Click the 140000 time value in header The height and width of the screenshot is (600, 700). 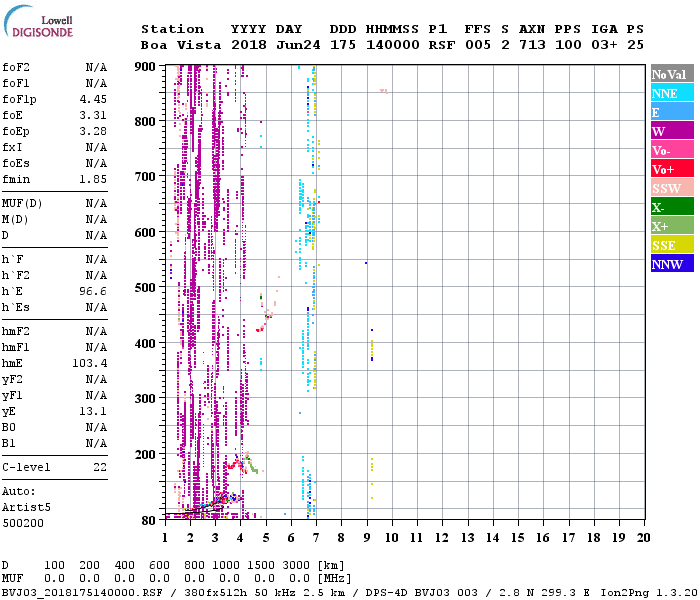coord(392,45)
